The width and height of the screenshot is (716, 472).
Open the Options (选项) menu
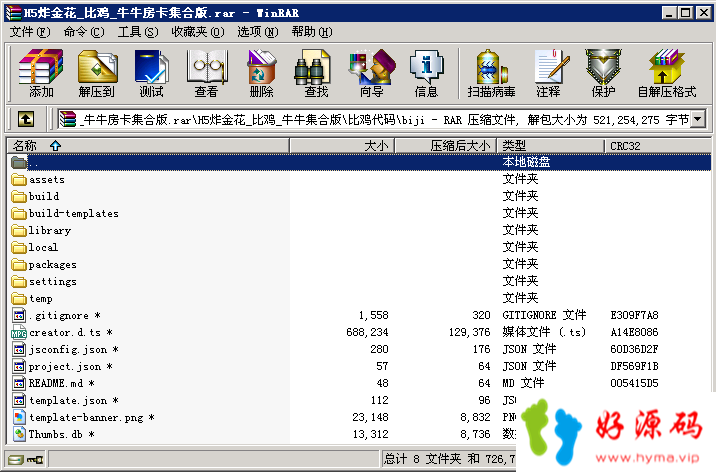point(258,32)
